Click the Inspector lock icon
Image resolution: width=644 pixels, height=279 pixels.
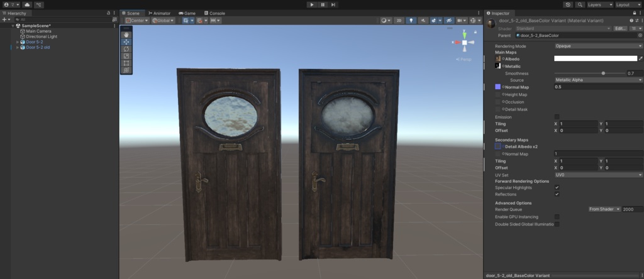[x=635, y=13]
